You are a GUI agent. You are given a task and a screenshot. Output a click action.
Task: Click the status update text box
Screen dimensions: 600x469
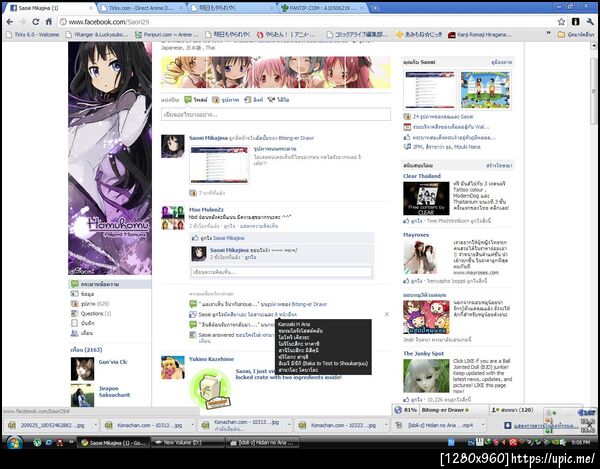[x=276, y=114]
